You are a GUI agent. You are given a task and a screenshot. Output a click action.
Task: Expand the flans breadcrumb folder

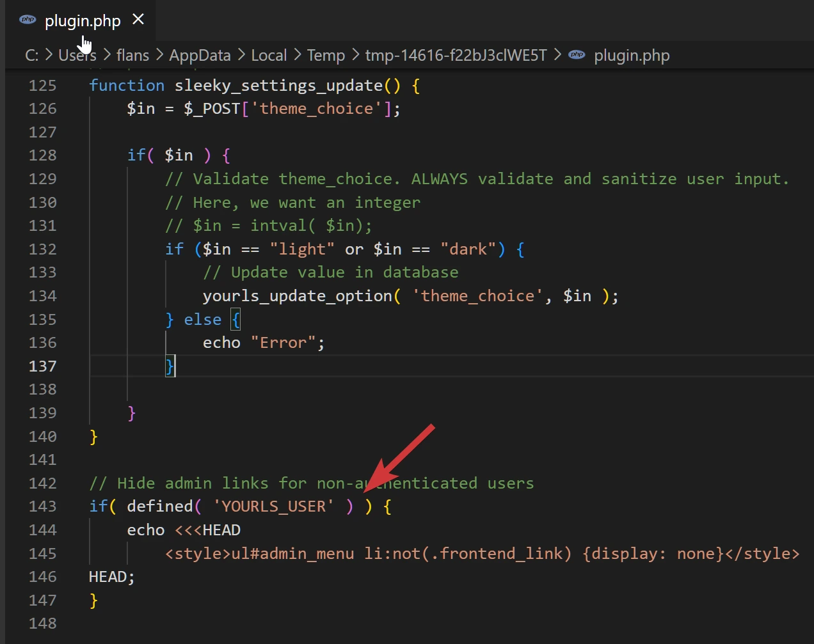[x=132, y=56]
